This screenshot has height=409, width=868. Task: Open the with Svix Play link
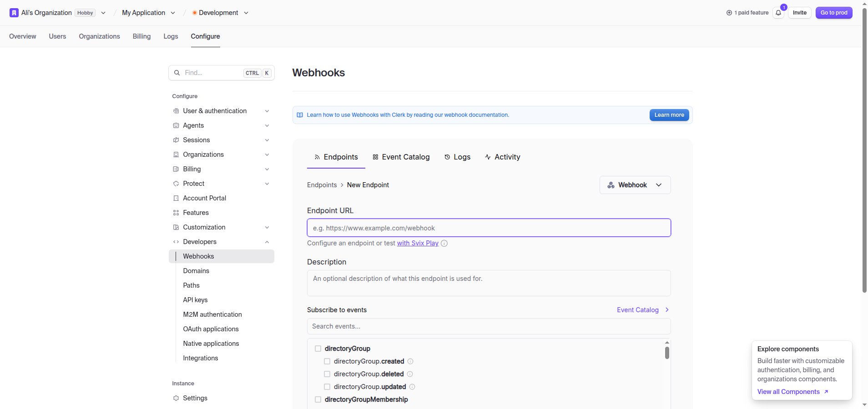(x=418, y=243)
